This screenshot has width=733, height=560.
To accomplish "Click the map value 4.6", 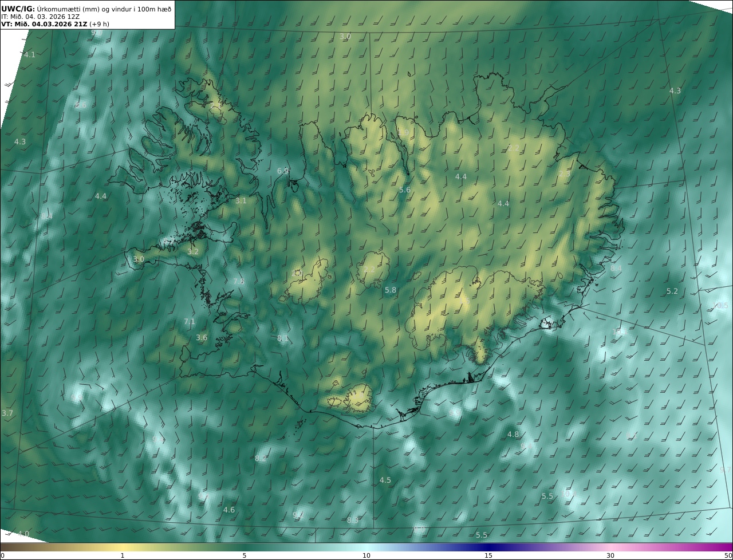I will (x=229, y=510).
